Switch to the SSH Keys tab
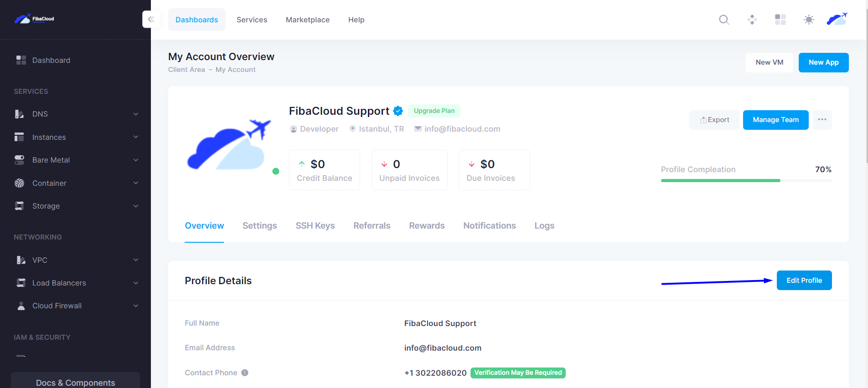 [x=315, y=226]
